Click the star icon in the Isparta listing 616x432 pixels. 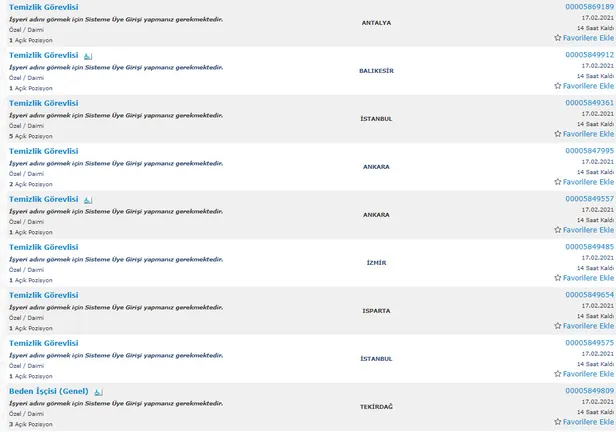point(558,326)
